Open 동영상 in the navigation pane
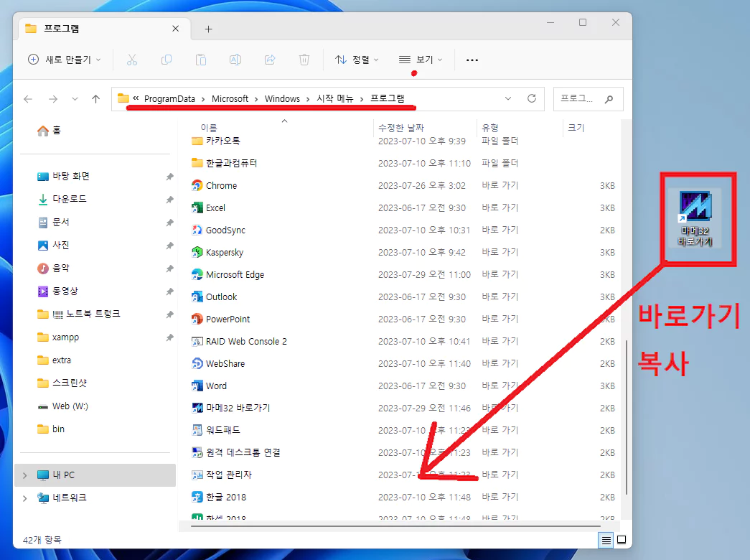This screenshot has width=750, height=560. [58, 291]
